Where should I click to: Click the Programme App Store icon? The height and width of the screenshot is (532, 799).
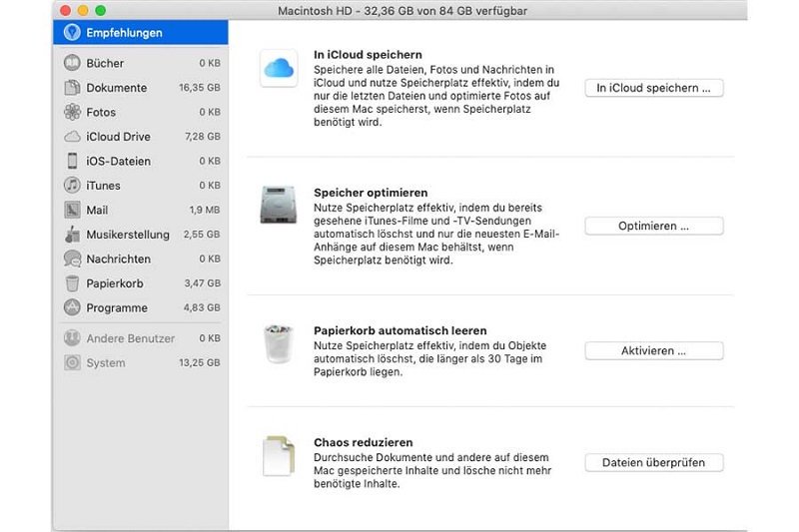coord(72,307)
